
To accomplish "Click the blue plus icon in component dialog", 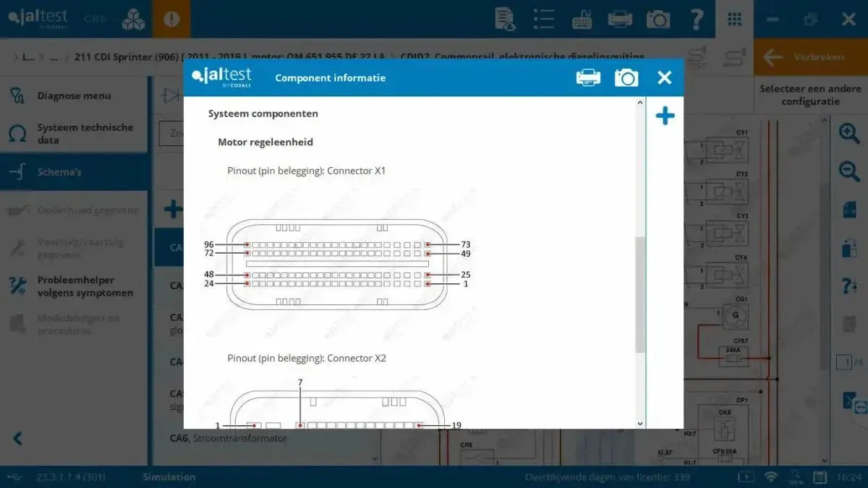I will [x=665, y=114].
